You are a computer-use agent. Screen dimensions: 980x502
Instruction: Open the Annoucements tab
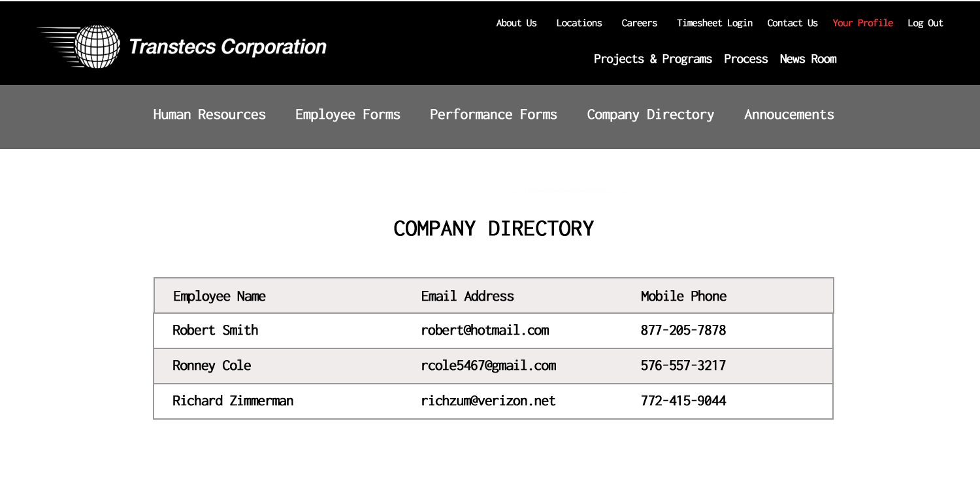click(x=789, y=114)
